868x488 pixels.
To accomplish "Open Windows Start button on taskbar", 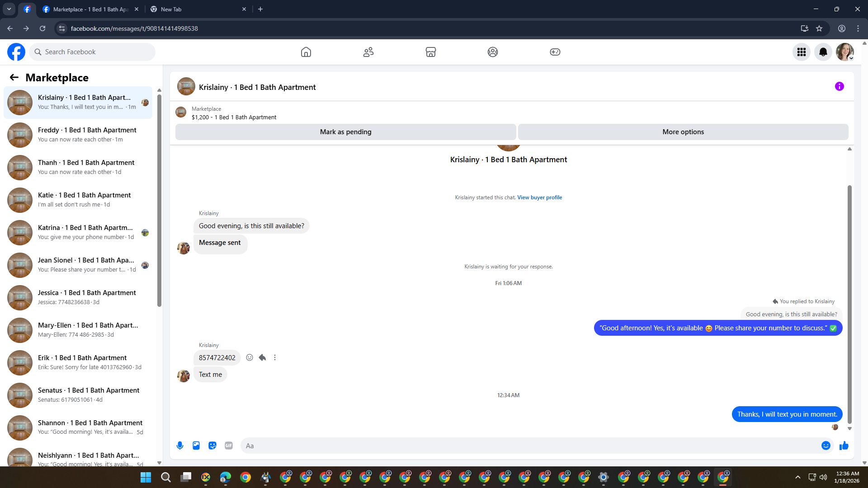I will tap(146, 477).
